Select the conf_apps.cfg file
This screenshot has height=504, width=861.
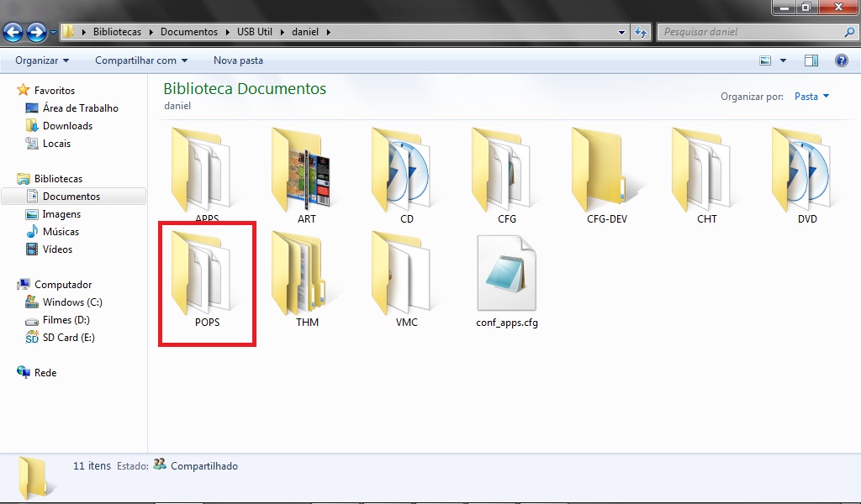[x=506, y=281]
